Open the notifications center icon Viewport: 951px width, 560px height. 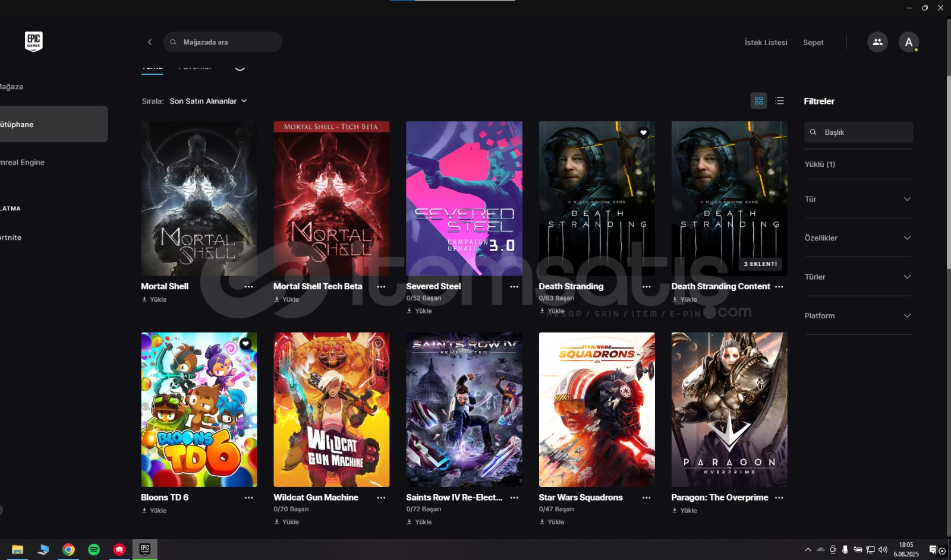(933, 550)
